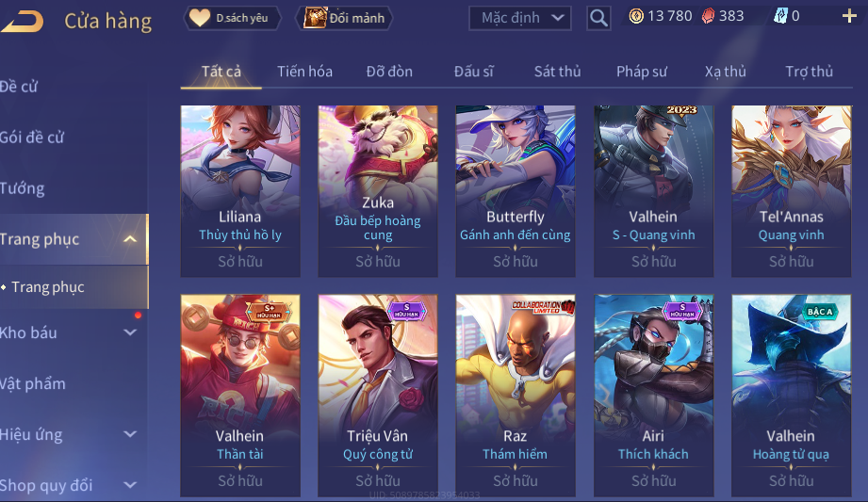
Task: Select Raz Thám hiểm skin card
Action: 515,396
